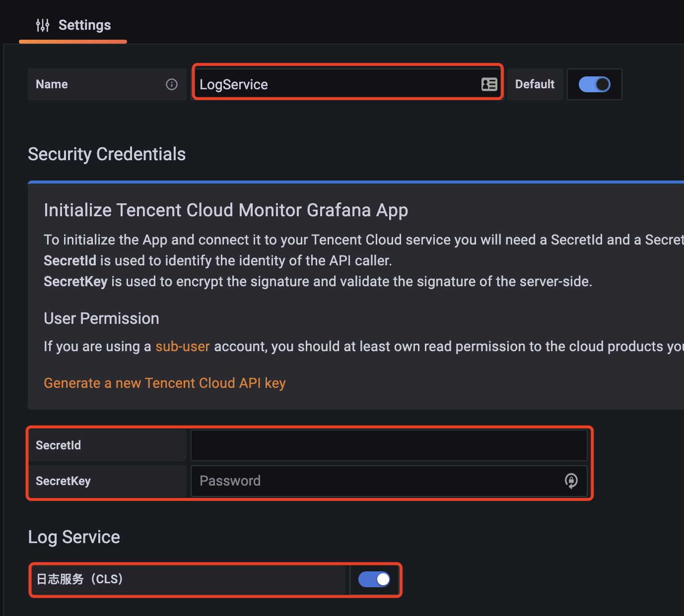Open the sub-user link
The image size is (684, 616).
[183, 346]
